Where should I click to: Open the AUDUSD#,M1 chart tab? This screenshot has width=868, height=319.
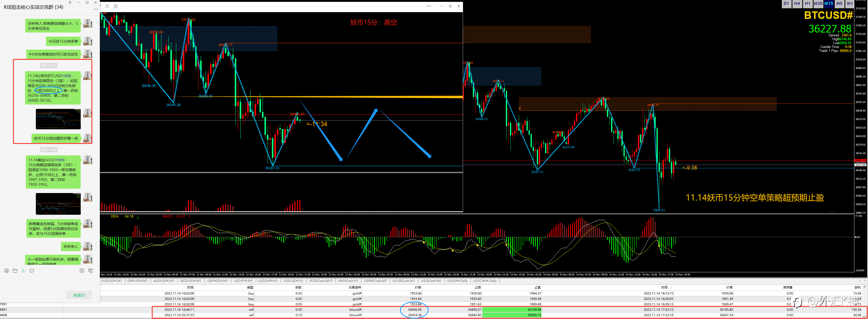(x=164, y=281)
